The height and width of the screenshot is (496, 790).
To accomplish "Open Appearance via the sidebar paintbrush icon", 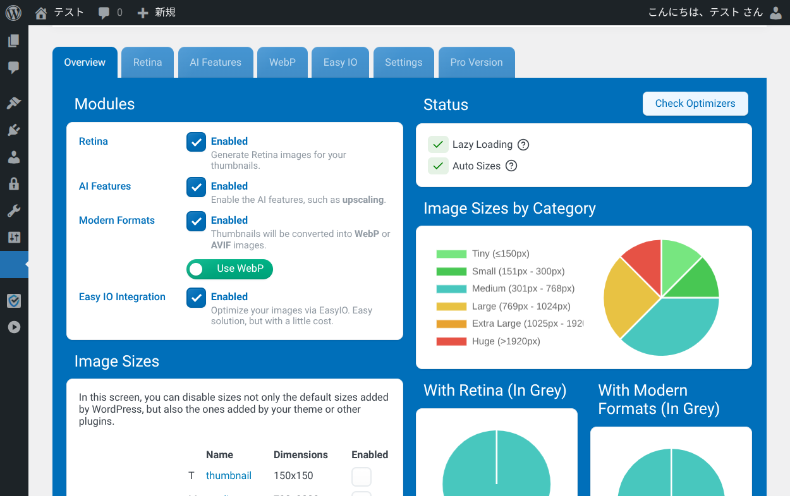I will pyautogui.click(x=14, y=103).
